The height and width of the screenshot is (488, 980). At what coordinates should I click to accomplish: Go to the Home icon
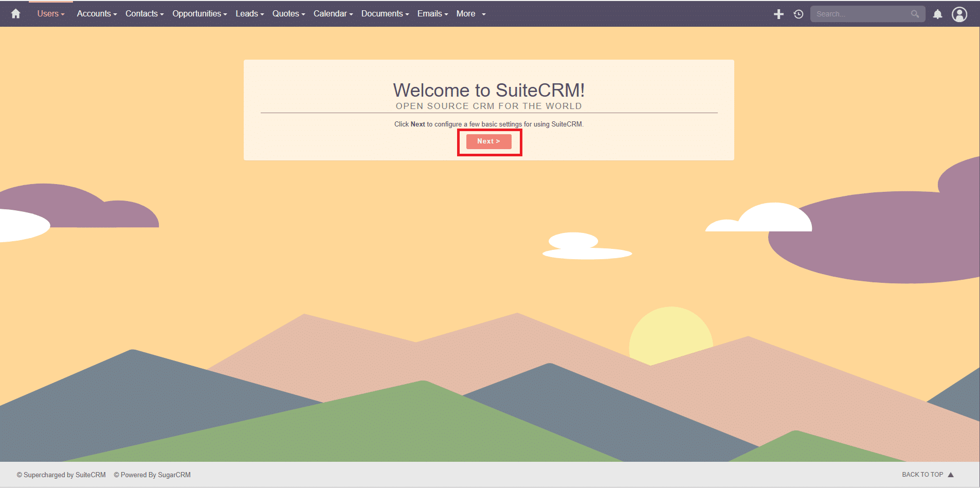[x=16, y=14]
